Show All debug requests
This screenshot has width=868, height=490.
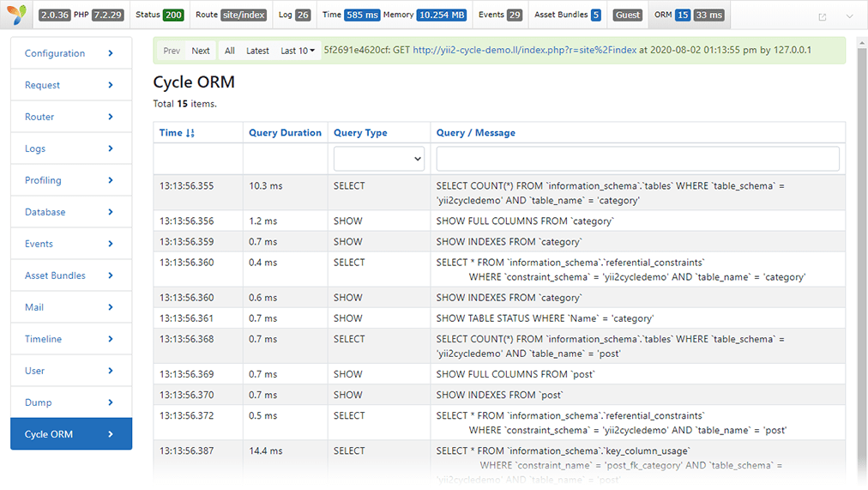click(x=230, y=51)
